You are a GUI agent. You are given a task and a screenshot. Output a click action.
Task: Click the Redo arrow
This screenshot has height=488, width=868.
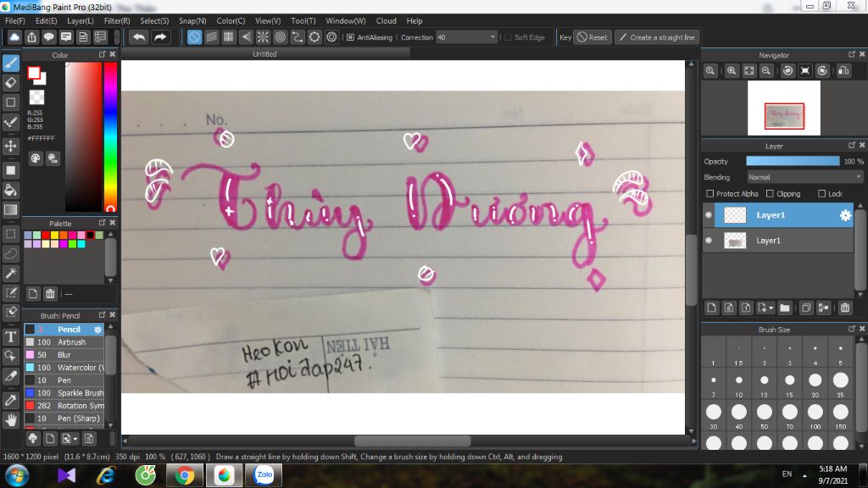tap(160, 37)
